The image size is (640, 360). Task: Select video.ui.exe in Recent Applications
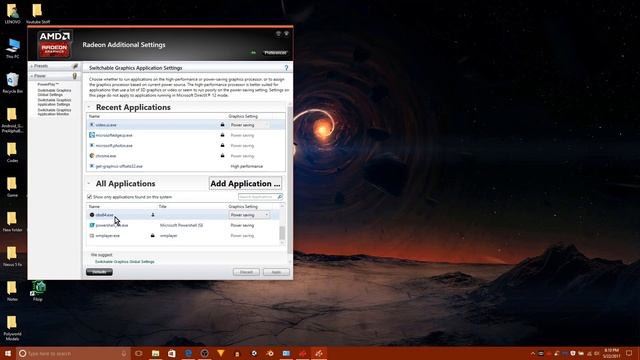[106, 125]
